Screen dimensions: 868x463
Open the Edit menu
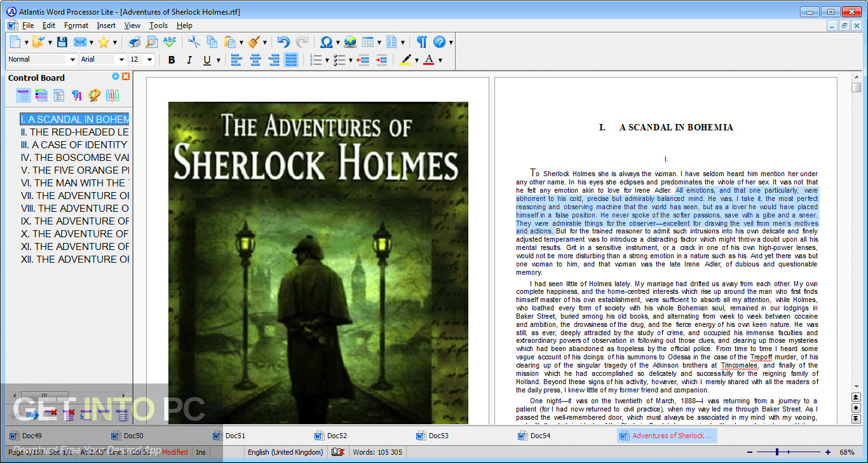49,25
